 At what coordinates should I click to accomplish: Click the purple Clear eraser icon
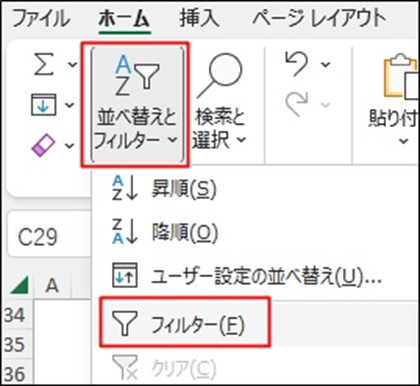click(43, 145)
